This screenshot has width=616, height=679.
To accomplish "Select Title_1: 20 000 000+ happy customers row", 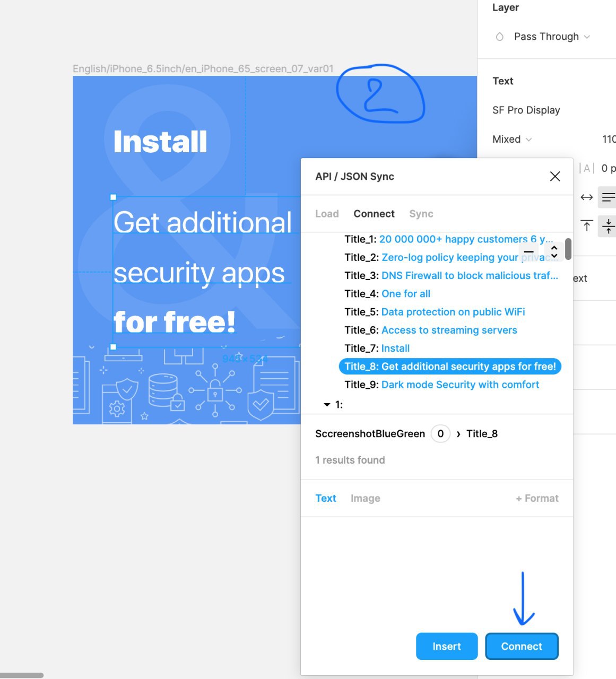I will pos(449,239).
